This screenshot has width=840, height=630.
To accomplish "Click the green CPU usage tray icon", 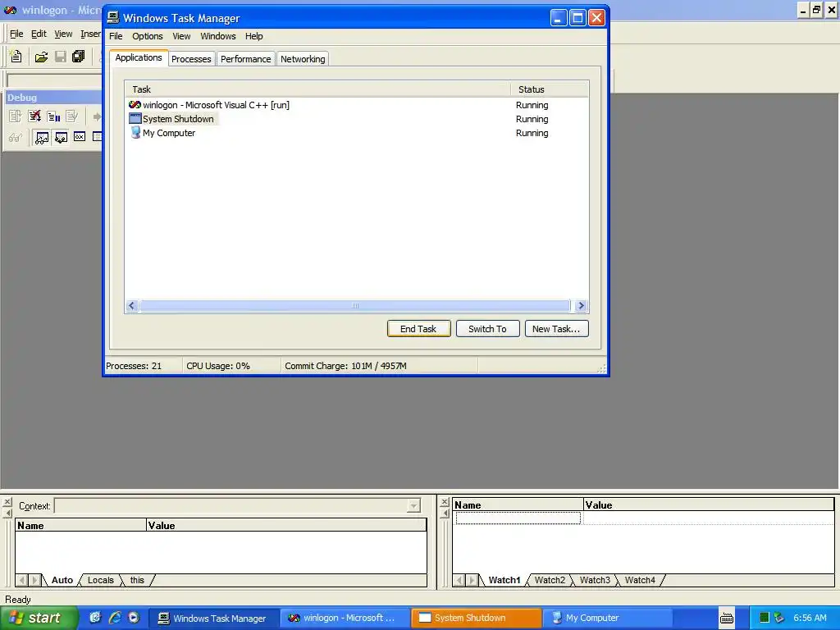I will pyautogui.click(x=765, y=619).
